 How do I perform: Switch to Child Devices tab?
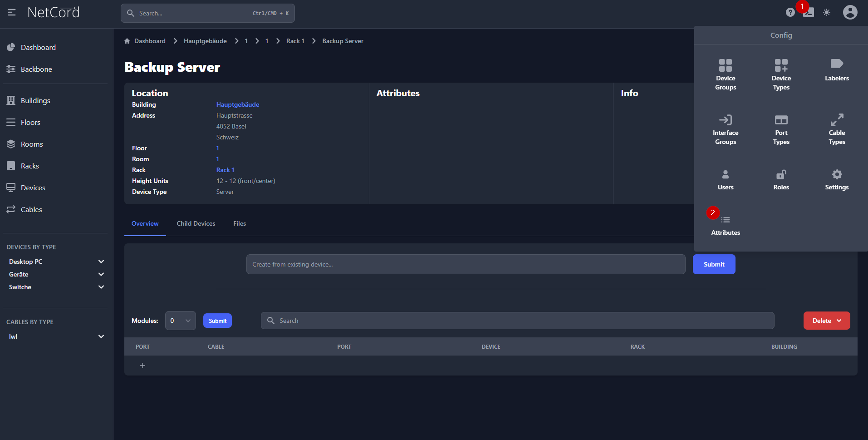(196, 223)
